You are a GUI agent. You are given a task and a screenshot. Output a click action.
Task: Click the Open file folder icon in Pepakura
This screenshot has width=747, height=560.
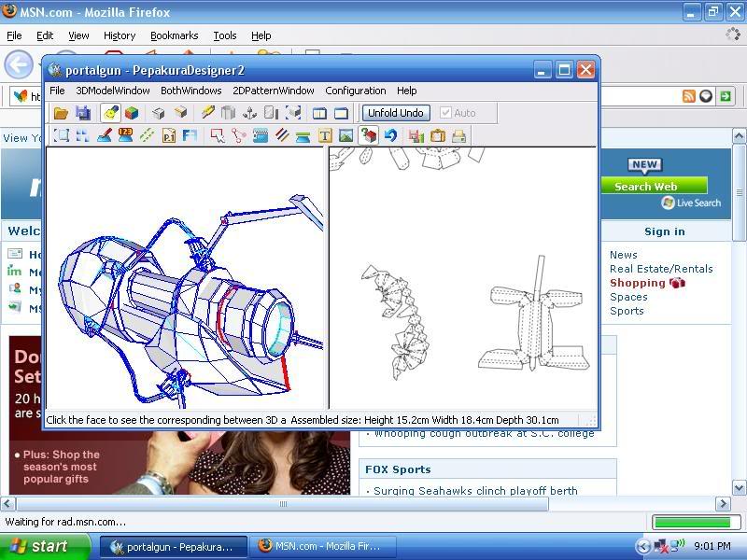pos(61,113)
